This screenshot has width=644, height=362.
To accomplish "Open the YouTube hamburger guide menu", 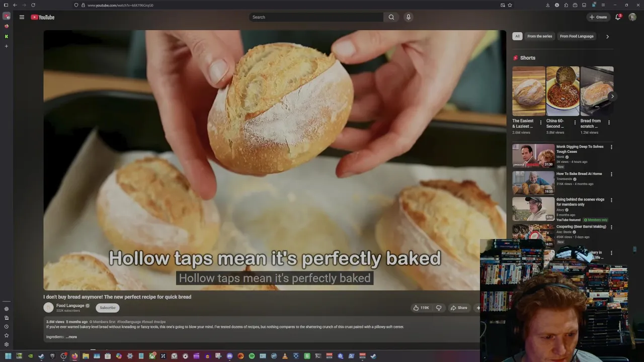I will pos(22,17).
